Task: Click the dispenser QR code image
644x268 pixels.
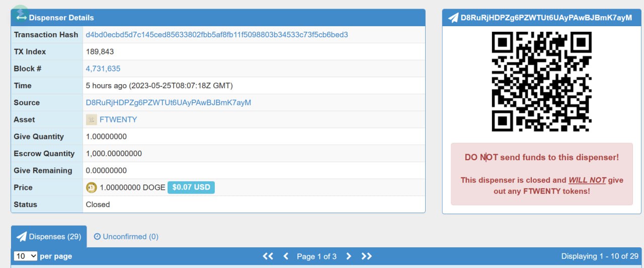Action: (x=541, y=82)
